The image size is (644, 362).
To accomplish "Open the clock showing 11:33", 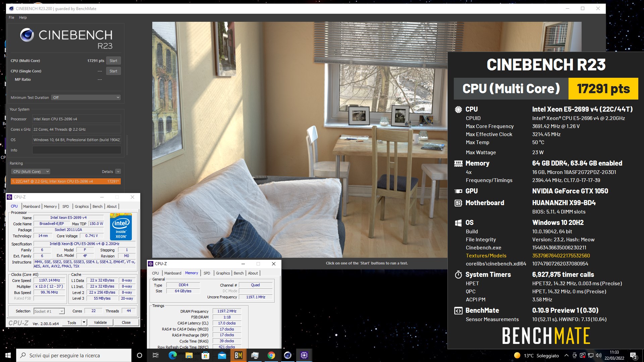I will (614, 355).
